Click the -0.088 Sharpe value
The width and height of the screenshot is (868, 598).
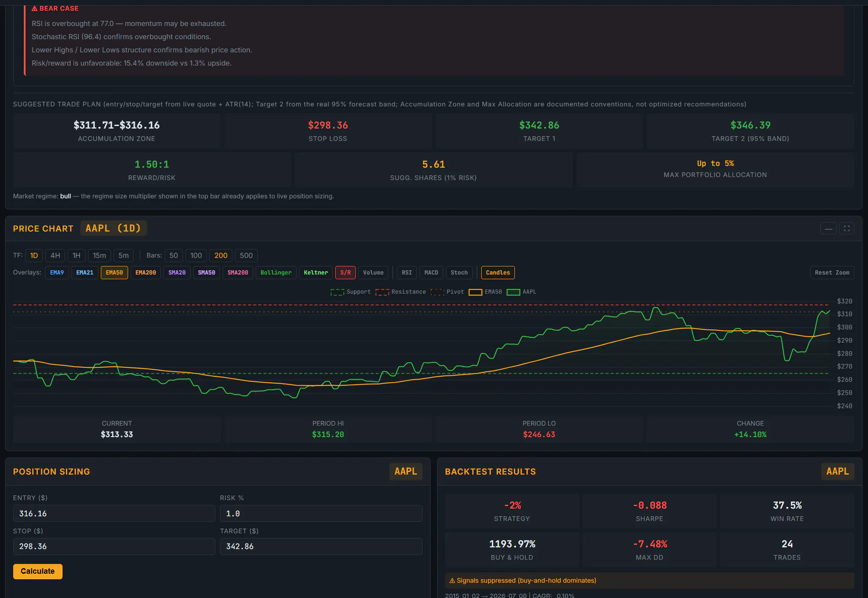[x=650, y=505]
